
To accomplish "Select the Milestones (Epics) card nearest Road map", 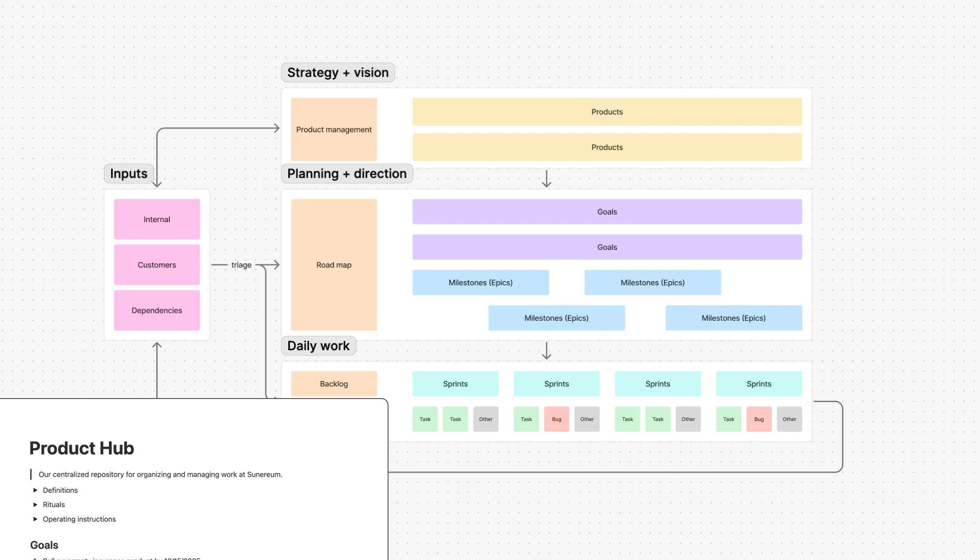I will coord(480,283).
